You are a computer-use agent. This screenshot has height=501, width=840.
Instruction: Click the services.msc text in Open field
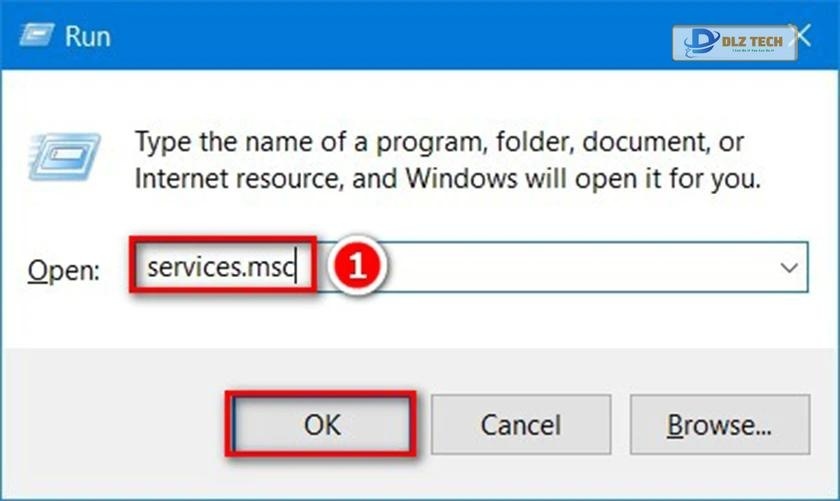[222, 267]
